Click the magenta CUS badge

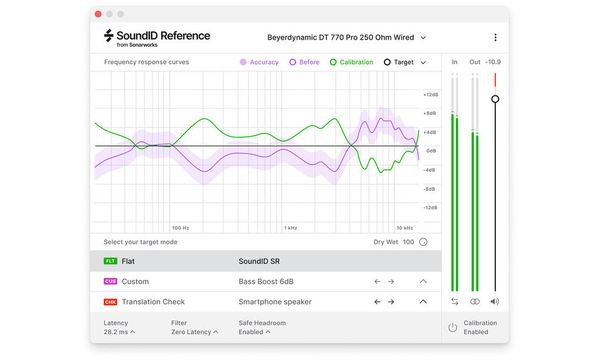click(x=110, y=281)
